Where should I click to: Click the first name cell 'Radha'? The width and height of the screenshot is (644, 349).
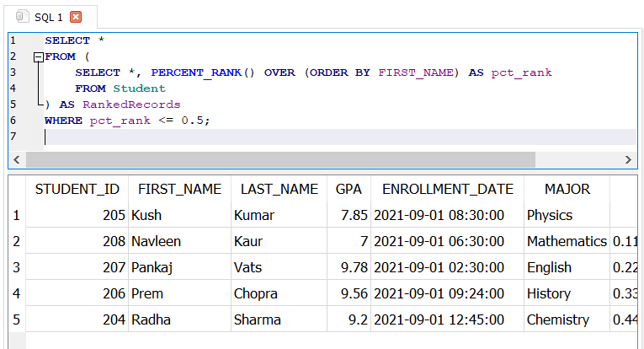[x=179, y=319]
